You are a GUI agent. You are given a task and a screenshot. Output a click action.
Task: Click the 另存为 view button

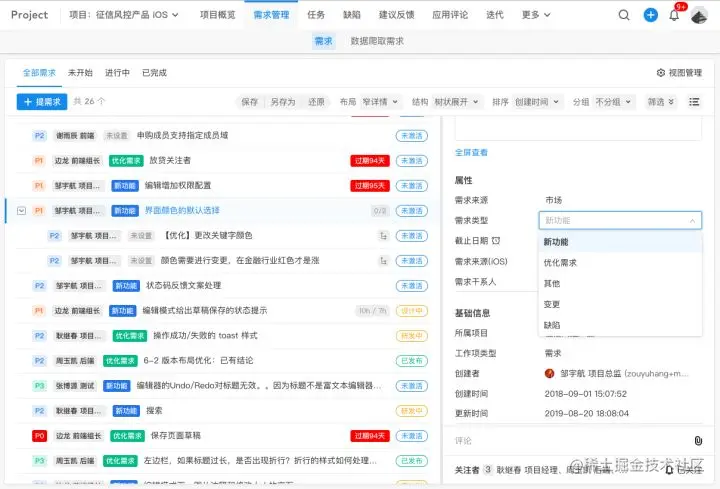[283, 101]
